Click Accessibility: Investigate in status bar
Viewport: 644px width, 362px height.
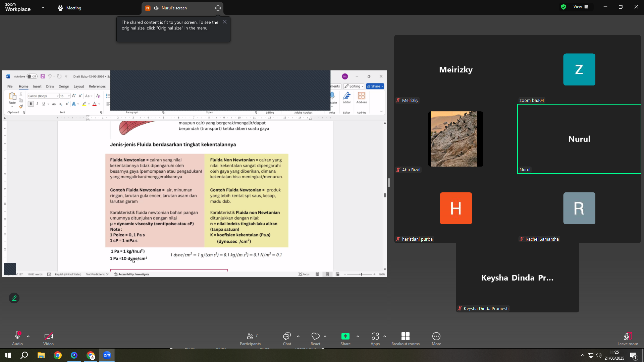131,274
